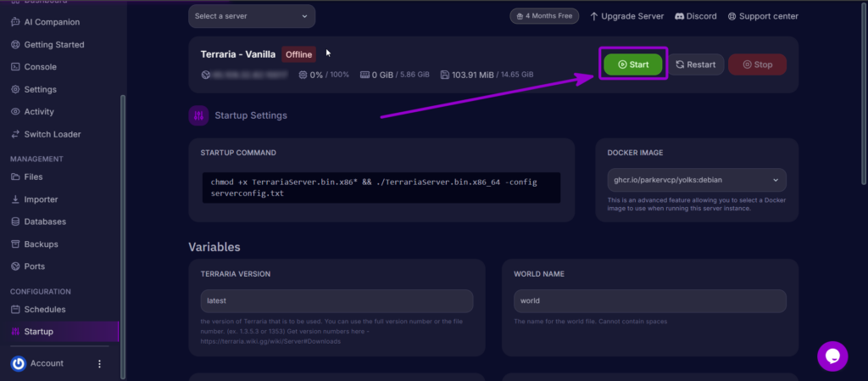This screenshot has width=868, height=381.
Task: Click the Startup Settings heading icon
Action: click(x=198, y=115)
